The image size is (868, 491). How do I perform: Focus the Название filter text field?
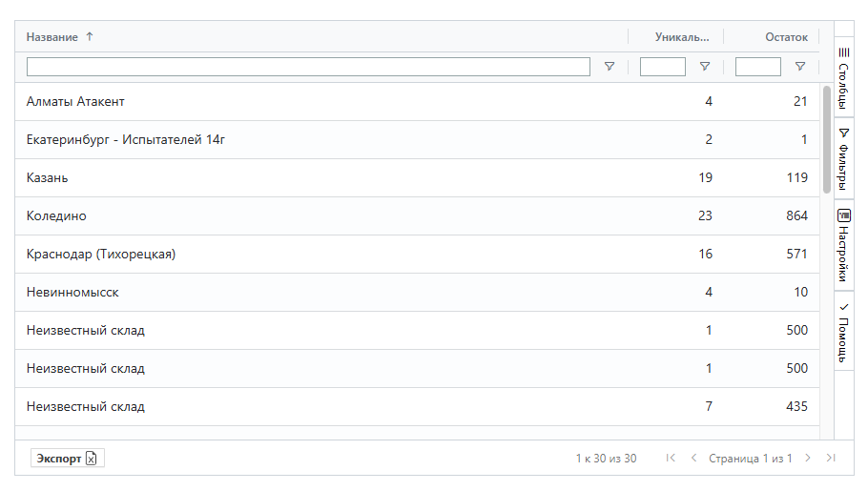tap(308, 67)
